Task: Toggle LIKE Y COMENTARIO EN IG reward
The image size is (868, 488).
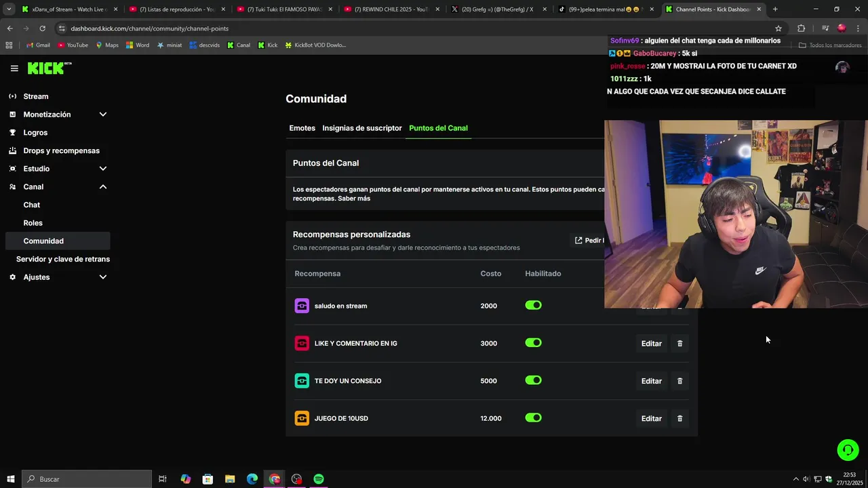Action: coord(534,343)
